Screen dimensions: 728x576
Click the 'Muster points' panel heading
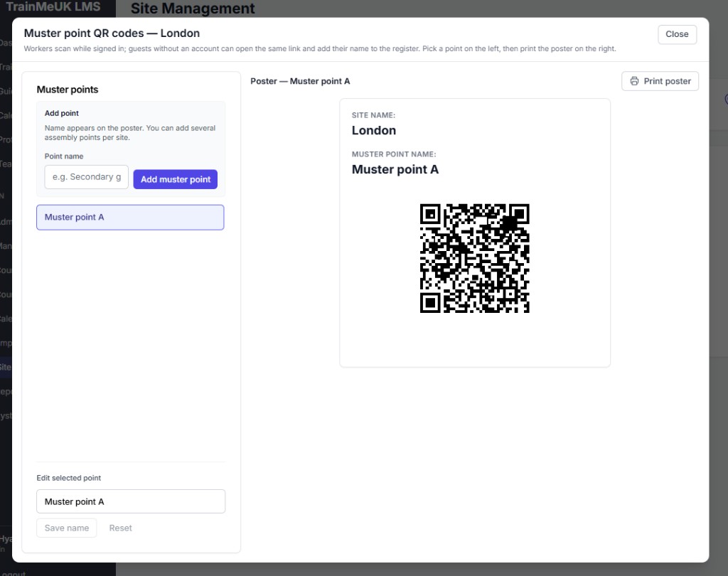click(x=68, y=90)
